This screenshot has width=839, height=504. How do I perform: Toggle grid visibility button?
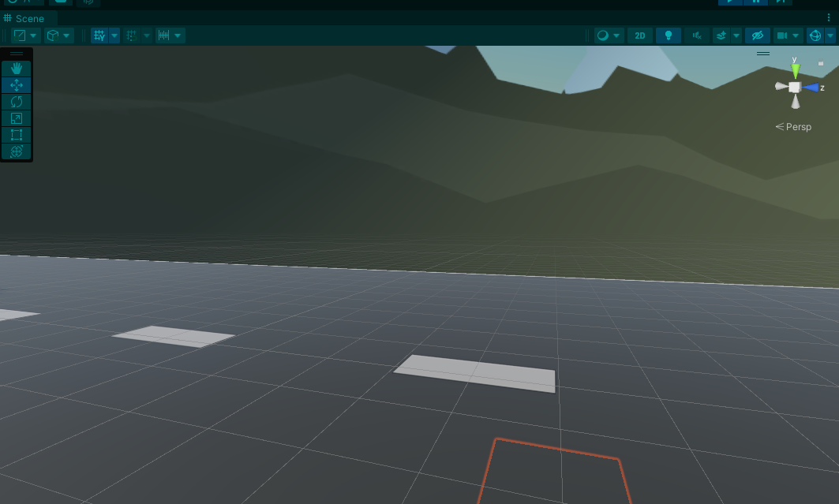point(99,35)
